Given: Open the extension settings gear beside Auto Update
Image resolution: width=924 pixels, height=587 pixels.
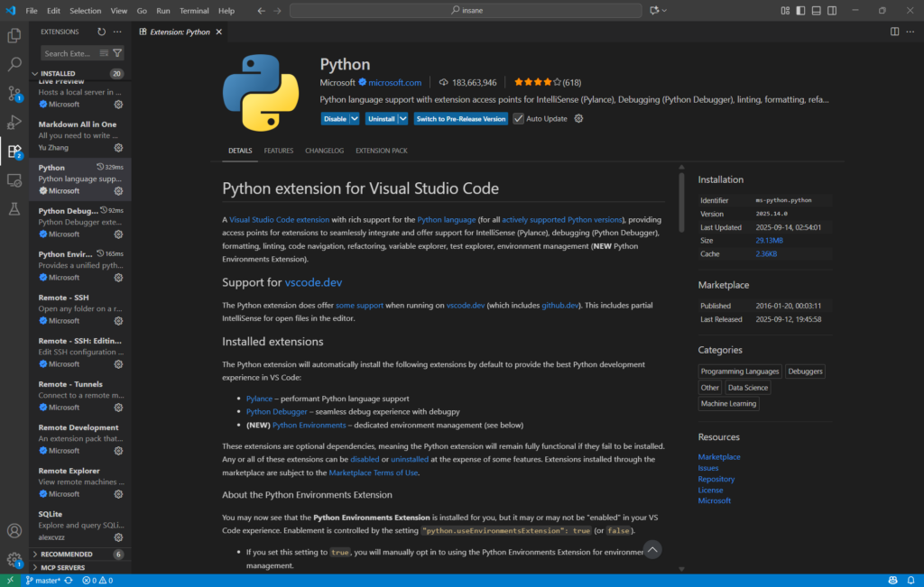Looking at the screenshot, I should [578, 118].
